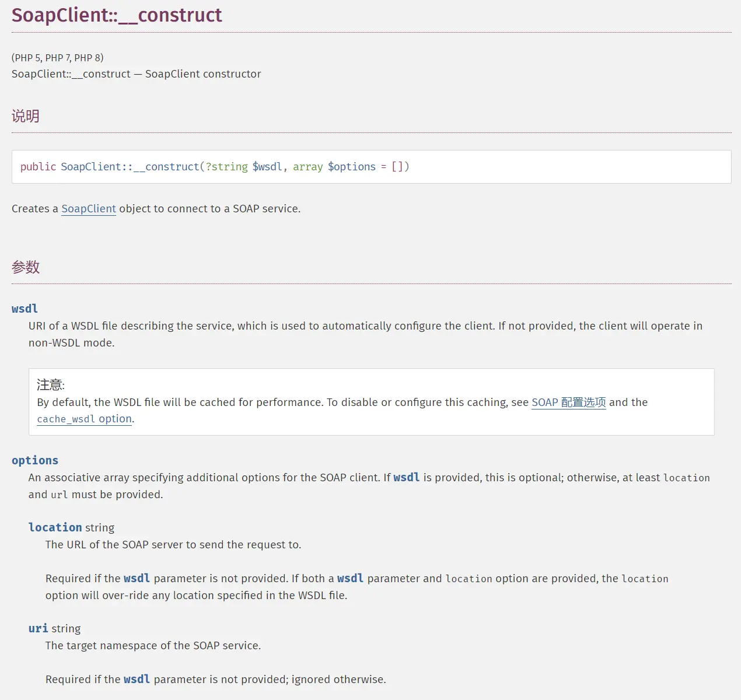Click $wsdl in the method signature
This screenshot has height=700, width=741.
click(x=267, y=167)
